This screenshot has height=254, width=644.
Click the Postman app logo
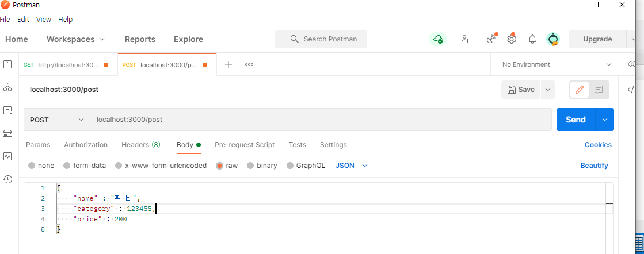coord(5,5)
